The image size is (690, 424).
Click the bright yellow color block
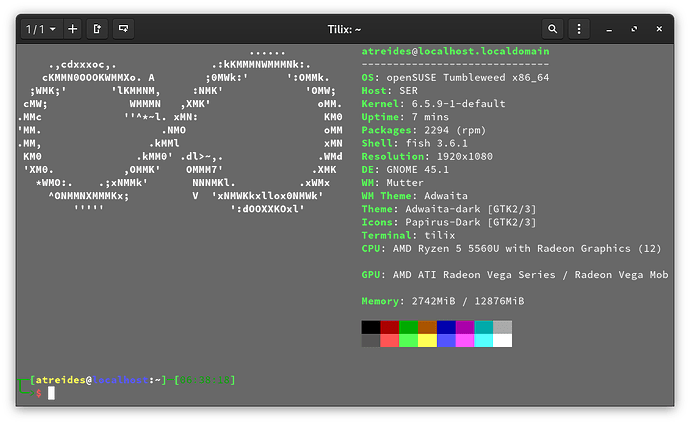(x=427, y=340)
